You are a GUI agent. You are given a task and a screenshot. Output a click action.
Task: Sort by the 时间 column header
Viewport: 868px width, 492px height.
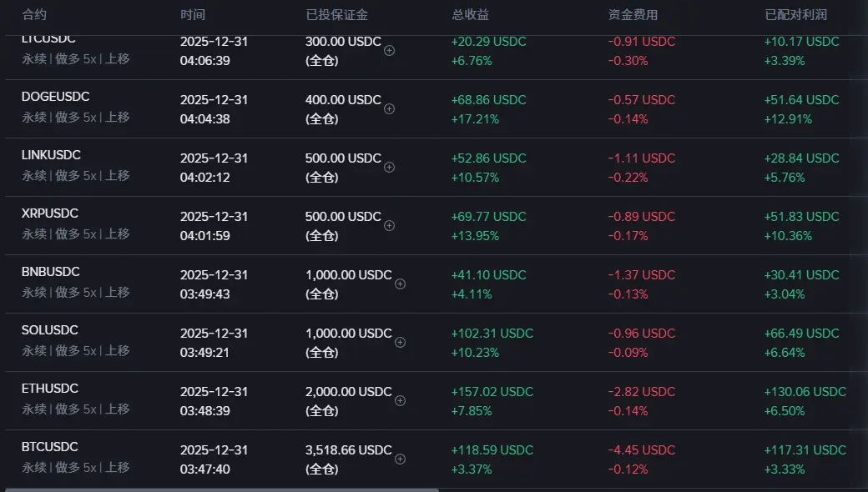tap(192, 15)
